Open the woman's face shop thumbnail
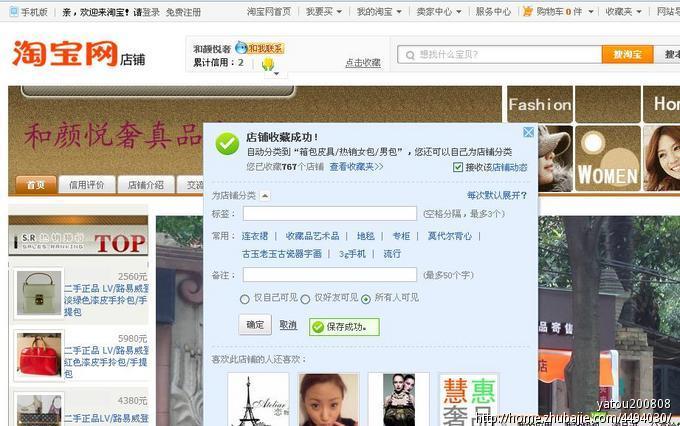The image size is (680, 426). coord(328,400)
